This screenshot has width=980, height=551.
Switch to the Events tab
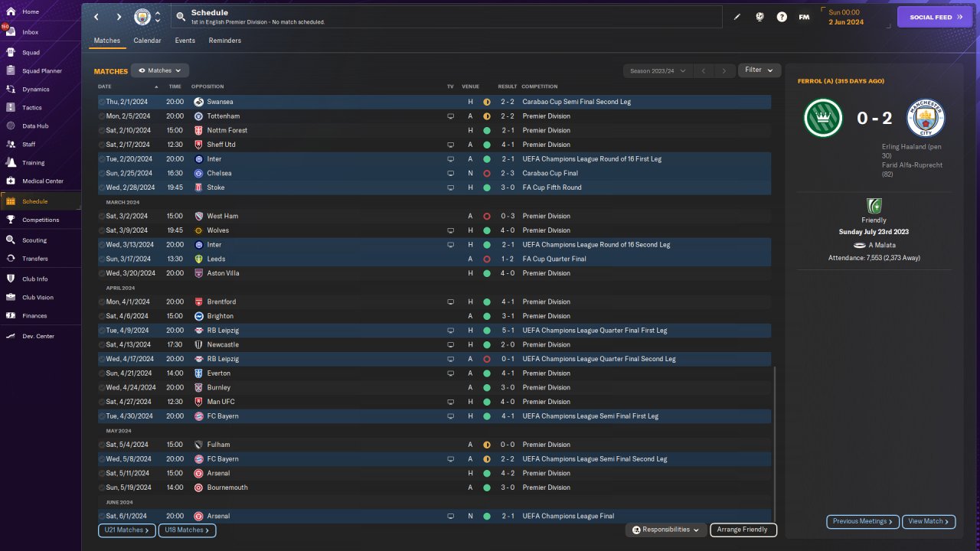coord(185,41)
